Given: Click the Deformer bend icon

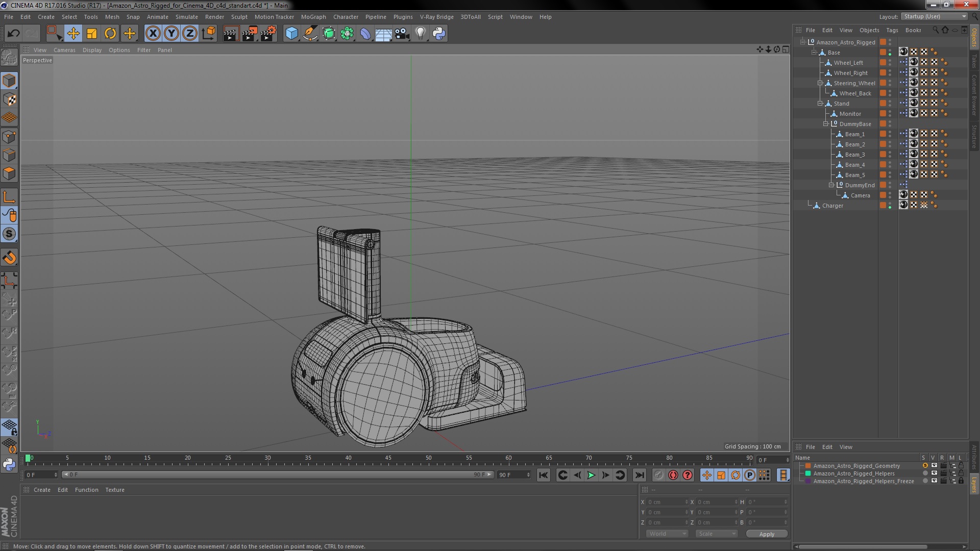Looking at the screenshot, I should 365,34.
